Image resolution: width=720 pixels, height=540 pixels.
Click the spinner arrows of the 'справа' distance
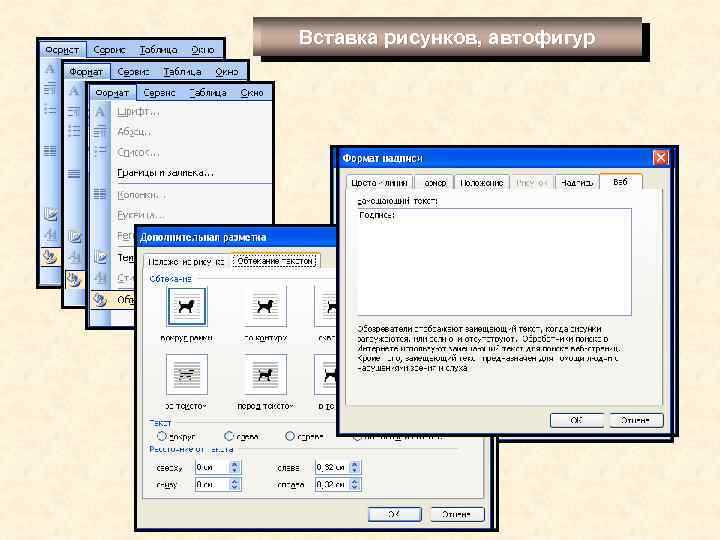pyautogui.click(x=354, y=484)
